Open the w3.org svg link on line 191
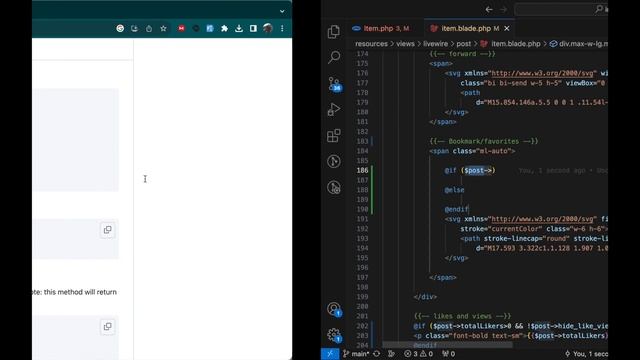 [542, 219]
